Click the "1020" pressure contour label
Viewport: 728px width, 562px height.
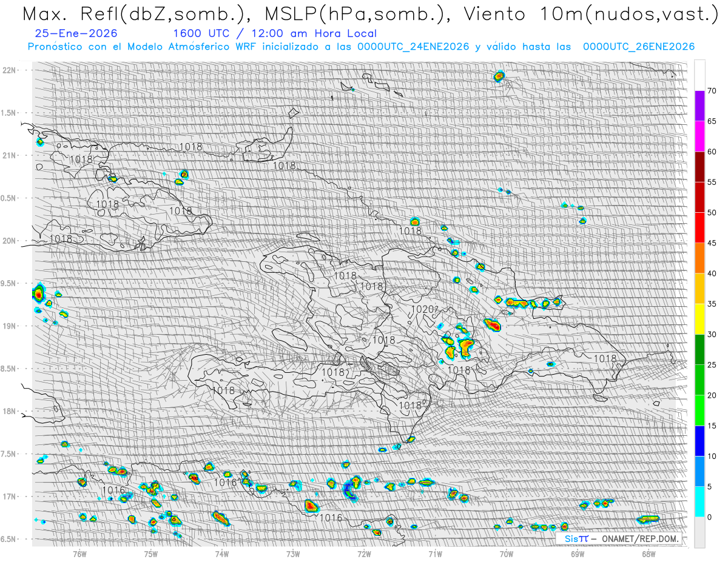(x=422, y=310)
